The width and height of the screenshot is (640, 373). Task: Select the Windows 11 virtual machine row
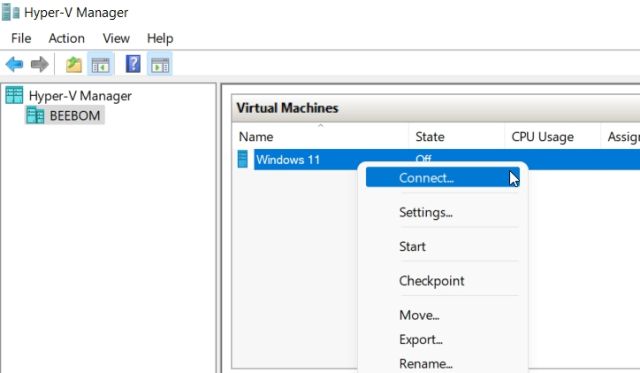click(436, 159)
